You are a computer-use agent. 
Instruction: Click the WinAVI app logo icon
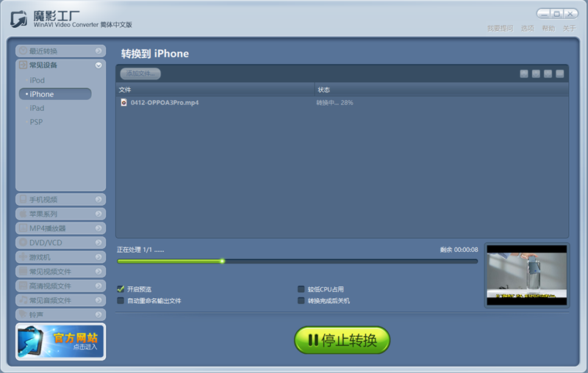pyautogui.click(x=19, y=19)
